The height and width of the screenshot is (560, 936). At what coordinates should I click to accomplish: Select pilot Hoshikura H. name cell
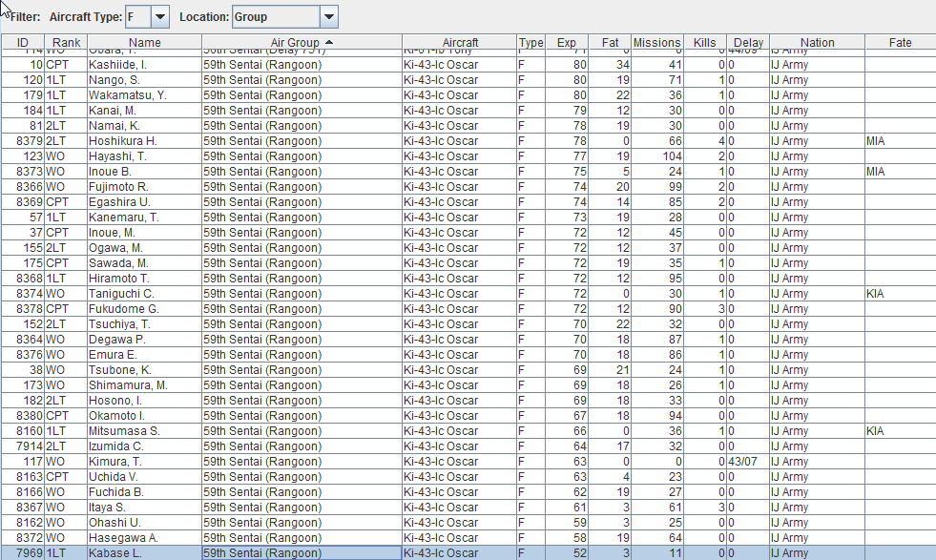[x=144, y=141]
